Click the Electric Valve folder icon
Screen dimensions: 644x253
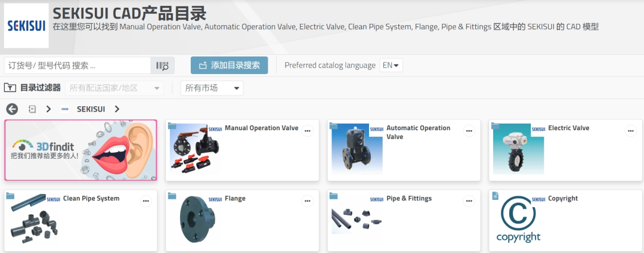point(496,126)
